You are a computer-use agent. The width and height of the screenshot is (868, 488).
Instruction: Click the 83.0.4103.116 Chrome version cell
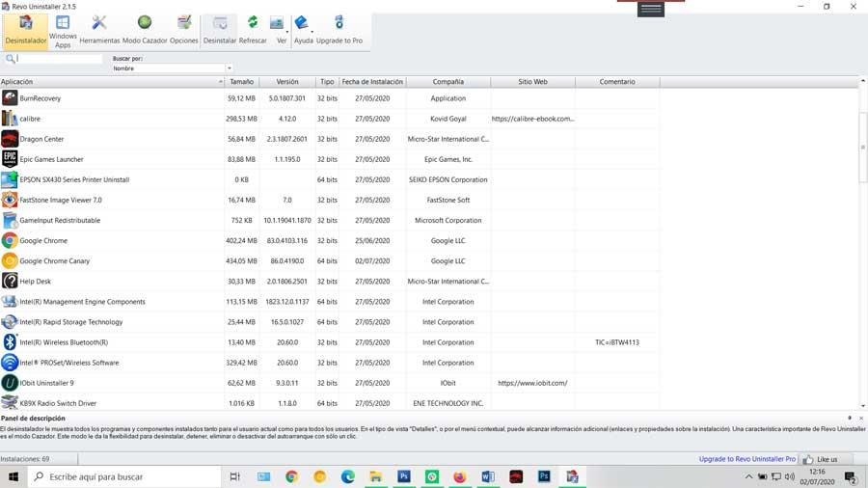coord(286,241)
